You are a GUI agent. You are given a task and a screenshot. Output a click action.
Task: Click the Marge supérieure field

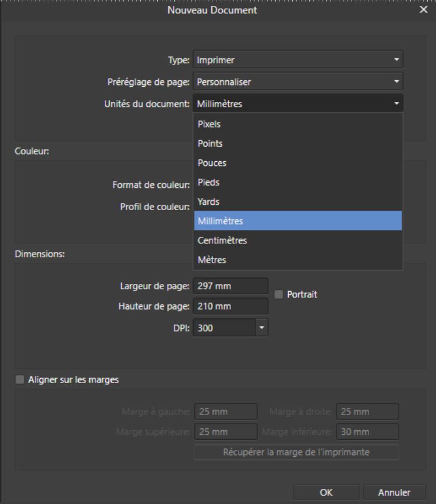click(x=226, y=432)
